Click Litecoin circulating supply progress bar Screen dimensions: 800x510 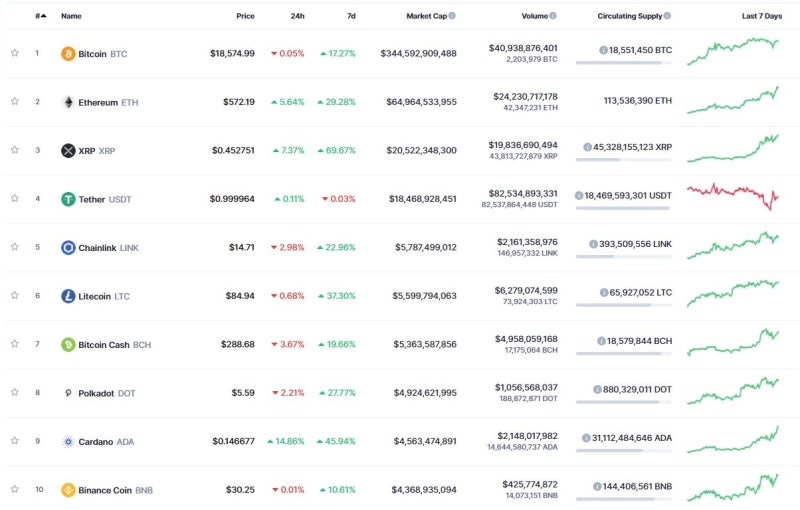[624, 305]
